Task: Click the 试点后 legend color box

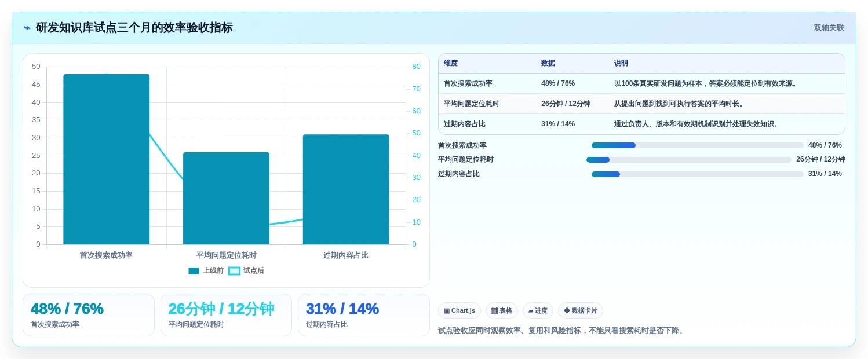Action: pyautogui.click(x=234, y=271)
